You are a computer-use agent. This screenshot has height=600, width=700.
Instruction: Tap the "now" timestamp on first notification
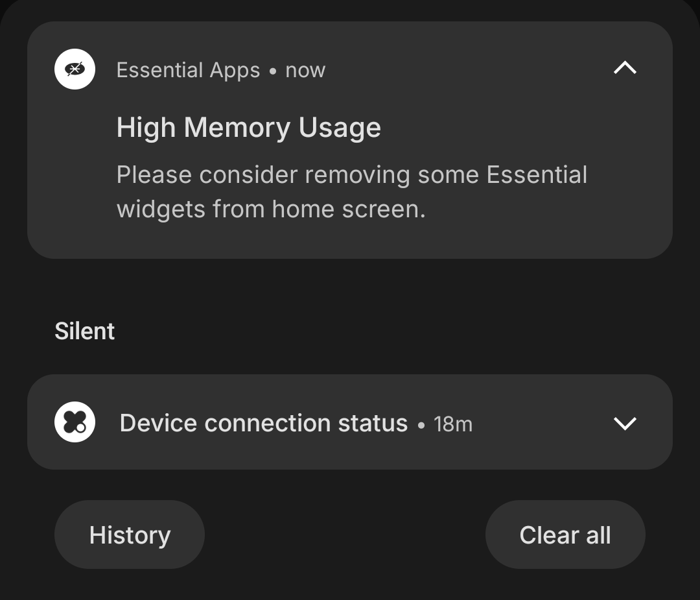point(305,70)
